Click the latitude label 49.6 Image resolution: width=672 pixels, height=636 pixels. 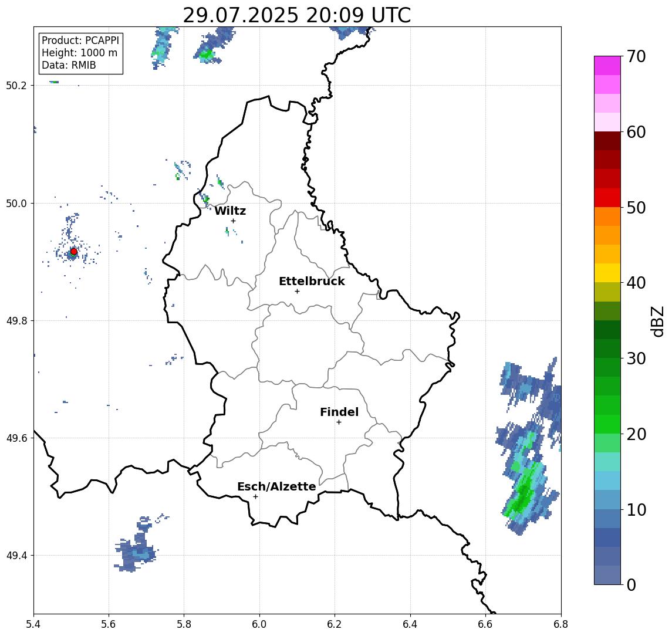[16, 438]
